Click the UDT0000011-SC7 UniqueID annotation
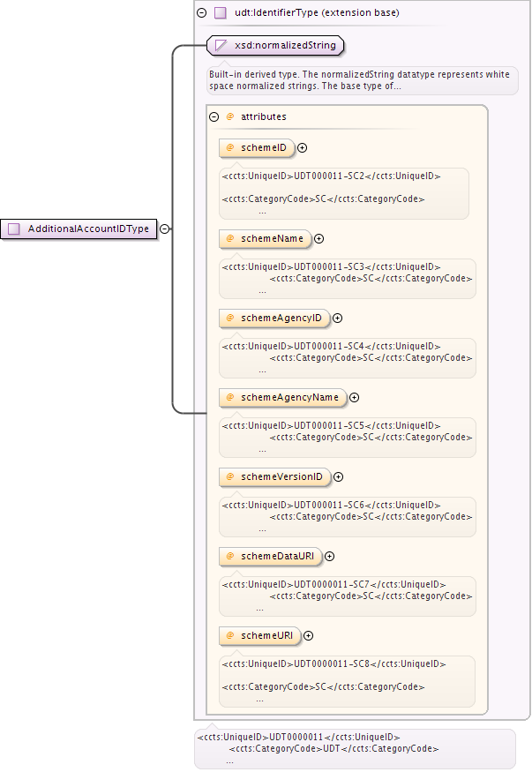The image size is (532, 772). click(333, 584)
